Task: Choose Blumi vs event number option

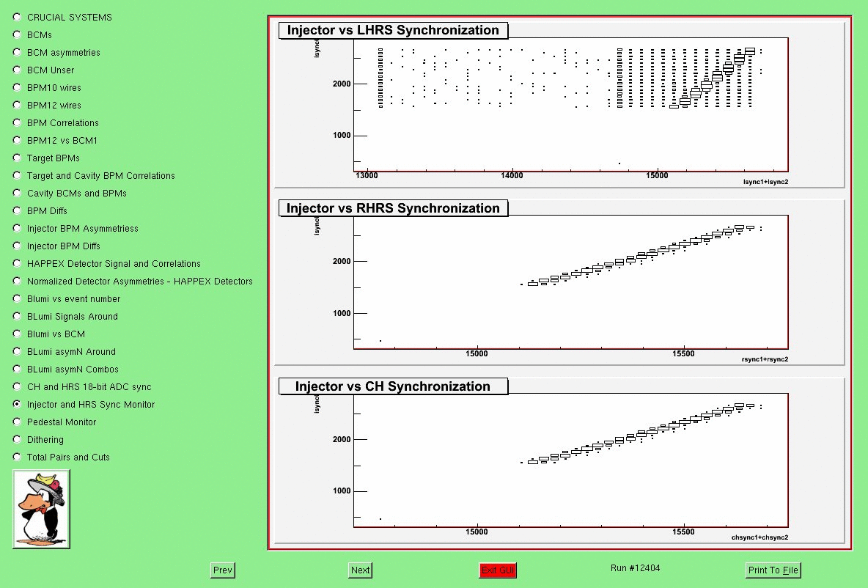Action: pyautogui.click(x=17, y=299)
